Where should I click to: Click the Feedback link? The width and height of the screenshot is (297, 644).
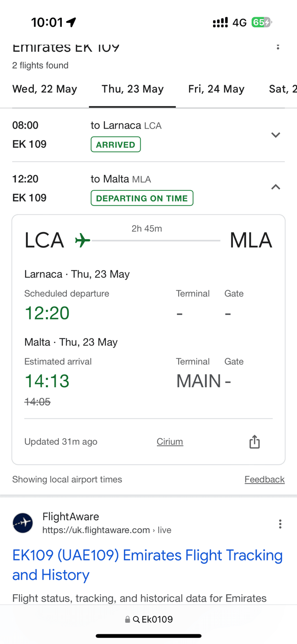[265, 480]
